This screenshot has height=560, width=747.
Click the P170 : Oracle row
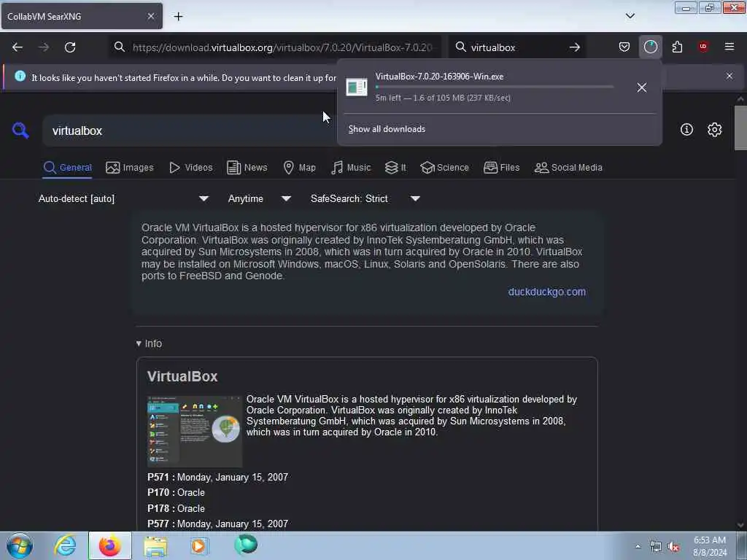[x=176, y=493]
